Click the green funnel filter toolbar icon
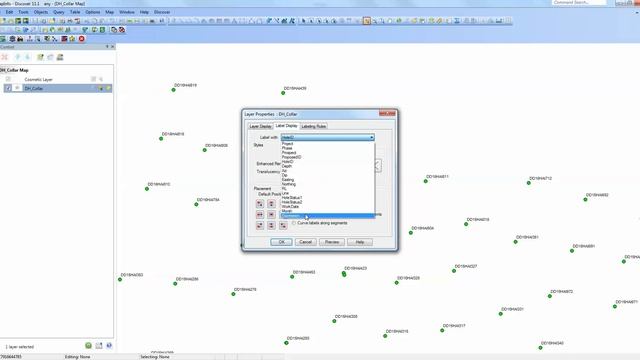640x360 pixels. click(x=85, y=30)
